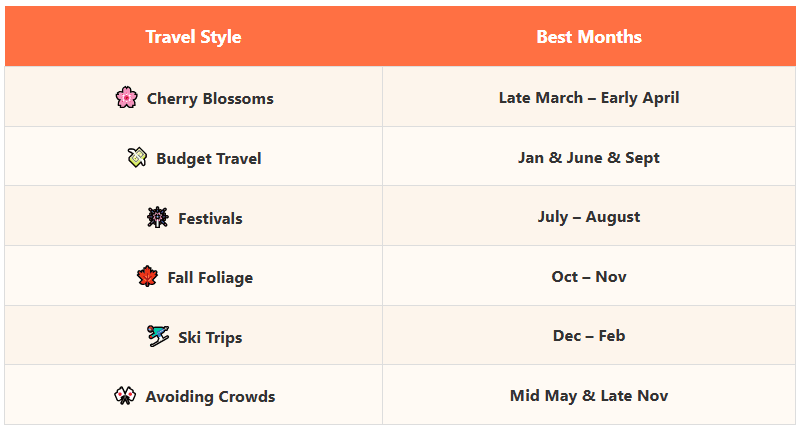Click the Festivals label text
Viewport: 802px width, 437px height.
click(210, 218)
